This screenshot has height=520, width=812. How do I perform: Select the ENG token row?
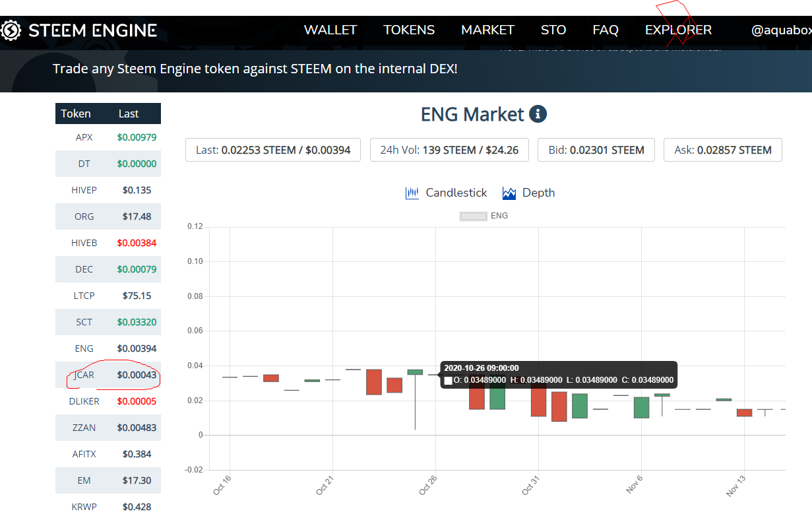[x=108, y=348]
